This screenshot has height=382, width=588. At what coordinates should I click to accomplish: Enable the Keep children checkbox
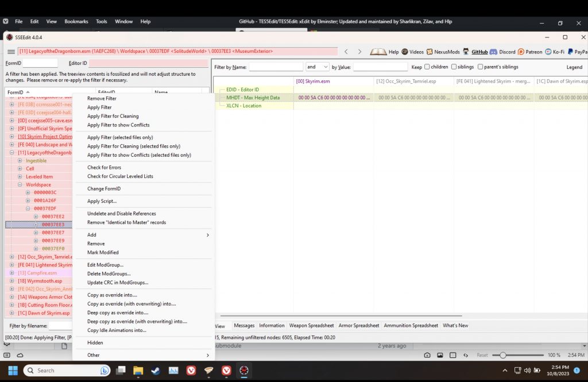(x=427, y=67)
